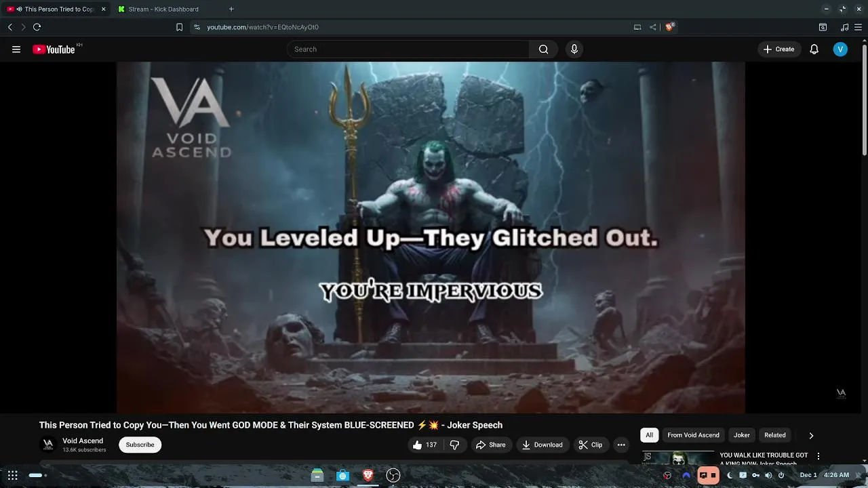868x488 pixels.
Task: Open the software store bag icon in taskbar
Action: coord(342,476)
